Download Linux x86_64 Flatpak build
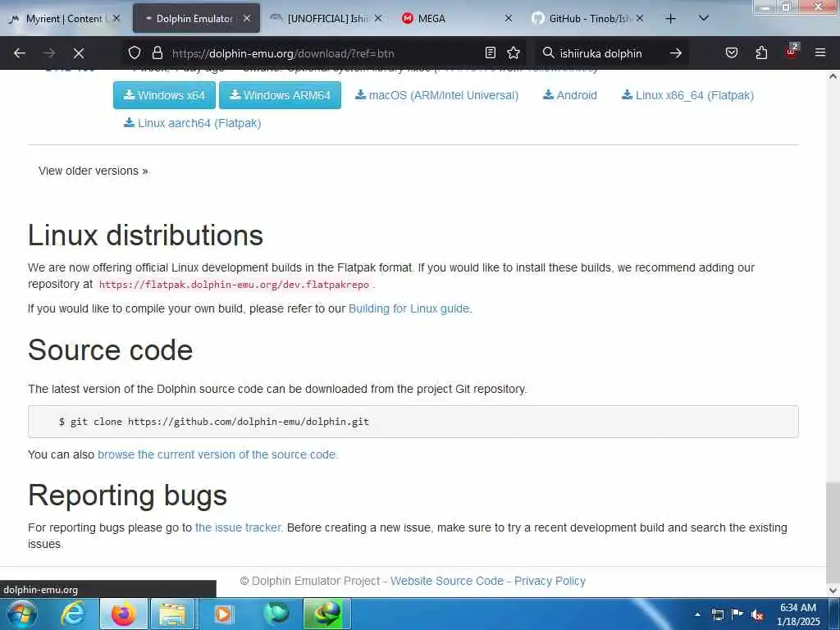 point(688,95)
